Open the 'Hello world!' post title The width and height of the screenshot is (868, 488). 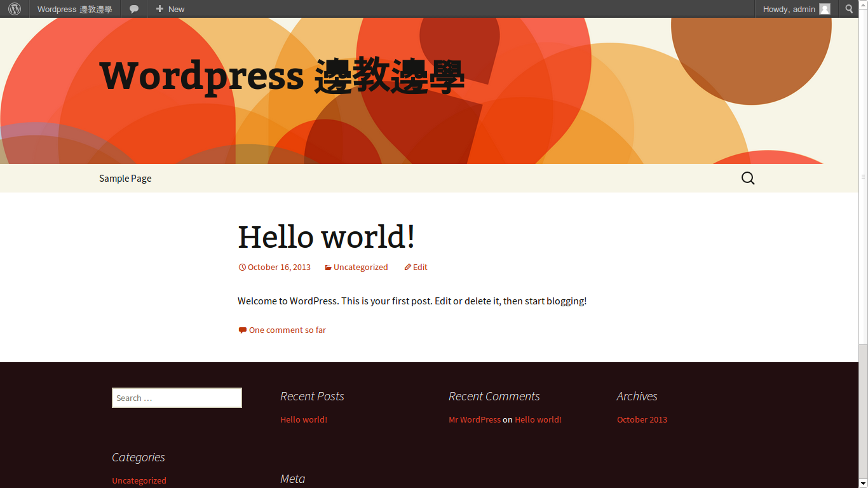tap(327, 236)
